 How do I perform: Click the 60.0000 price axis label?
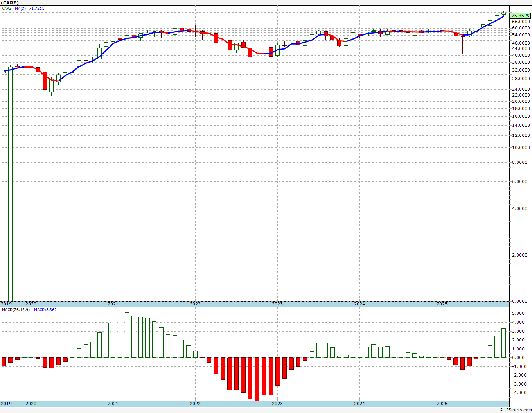tap(521, 28)
